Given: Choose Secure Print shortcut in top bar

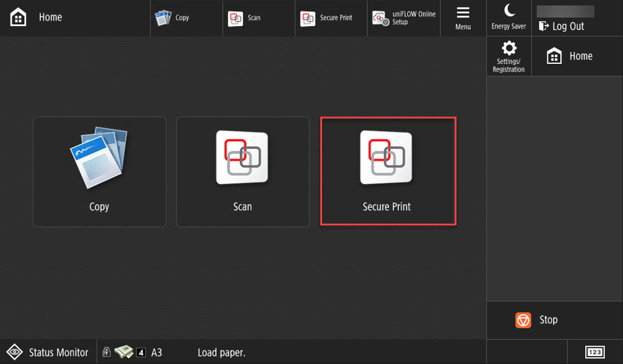Looking at the screenshot, I should click(327, 18).
